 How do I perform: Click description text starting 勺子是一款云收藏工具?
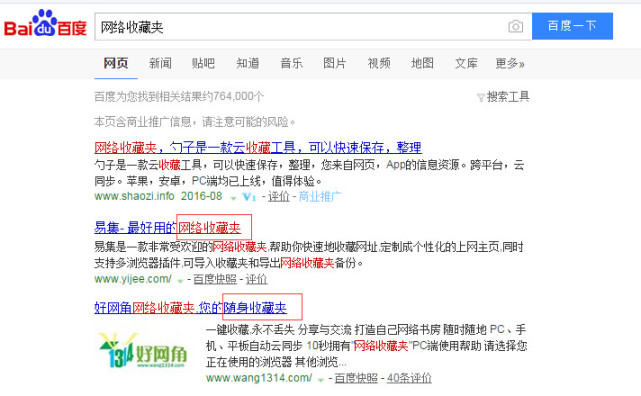309,173
